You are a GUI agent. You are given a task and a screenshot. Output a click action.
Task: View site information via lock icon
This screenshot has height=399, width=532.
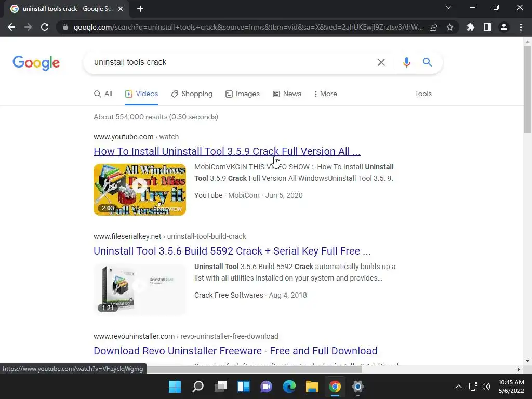click(65, 27)
